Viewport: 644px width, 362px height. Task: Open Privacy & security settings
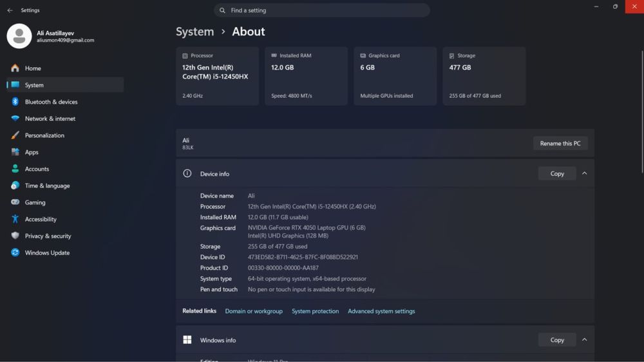[65, 236]
